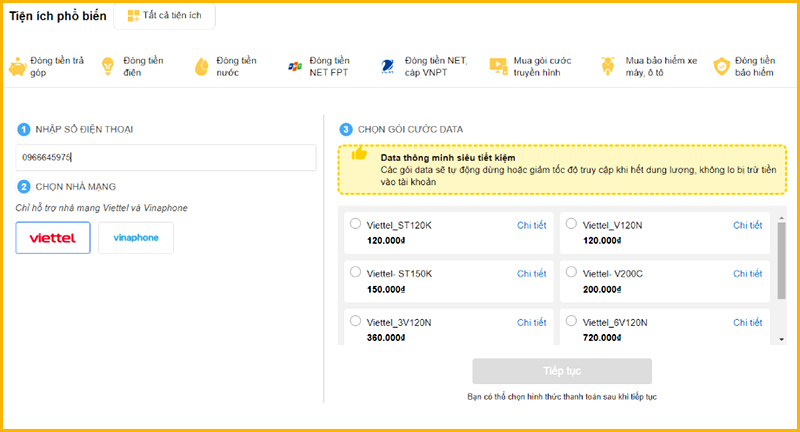800x432 pixels.
Task: Open "Chi tiết" link for Viettel- V200C
Action: (747, 273)
